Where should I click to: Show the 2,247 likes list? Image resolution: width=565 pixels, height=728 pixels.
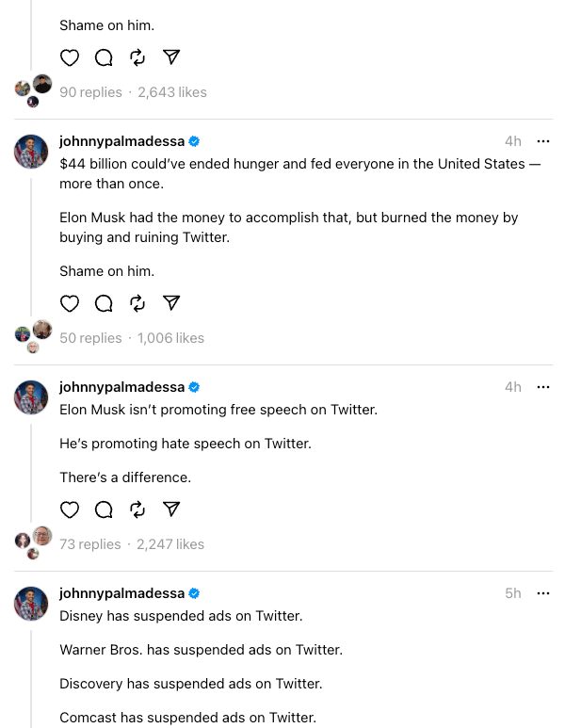[170, 544]
